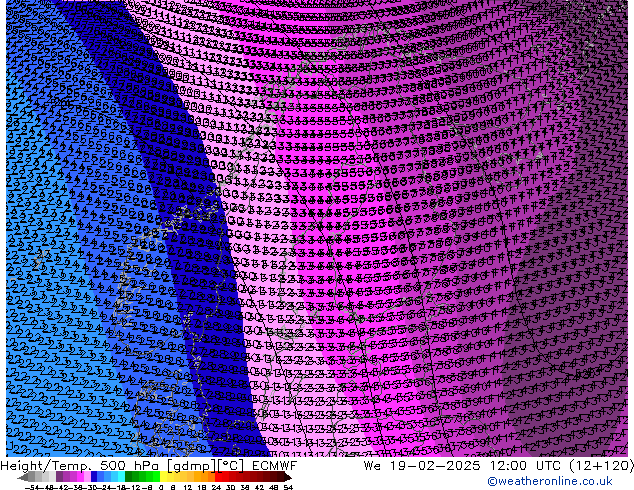Click the "(12+120)" forecast offset text
Image resolution: width=634 pixels, height=490 pixels.
click(601, 466)
